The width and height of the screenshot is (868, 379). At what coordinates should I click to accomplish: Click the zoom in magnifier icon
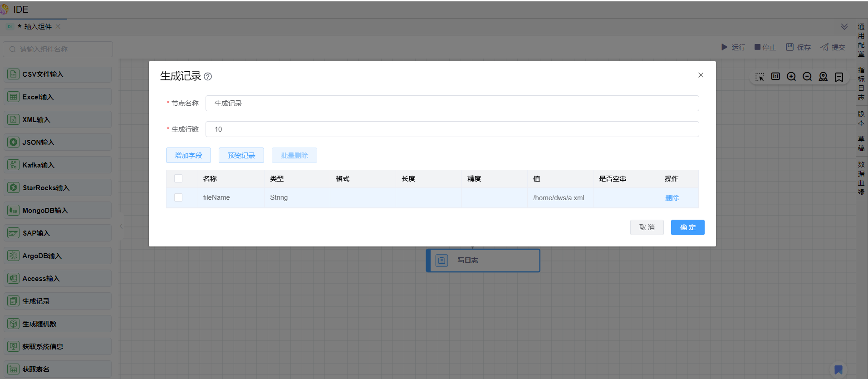click(x=791, y=77)
